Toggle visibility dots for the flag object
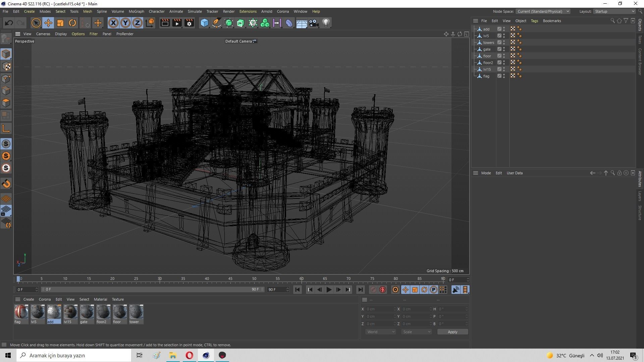The width and height of the screenshot is (644, 362). click(x=504, y=76)
